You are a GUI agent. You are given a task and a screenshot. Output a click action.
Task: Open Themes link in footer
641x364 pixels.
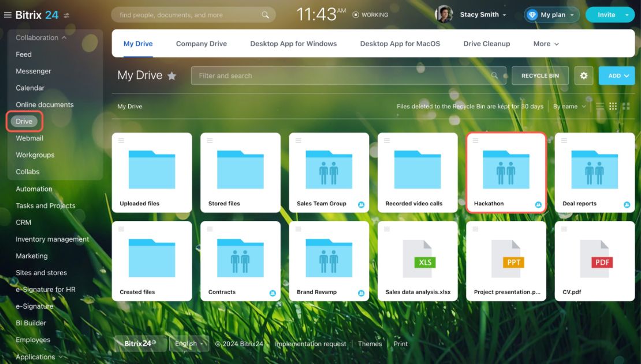(x=370, y=344)
